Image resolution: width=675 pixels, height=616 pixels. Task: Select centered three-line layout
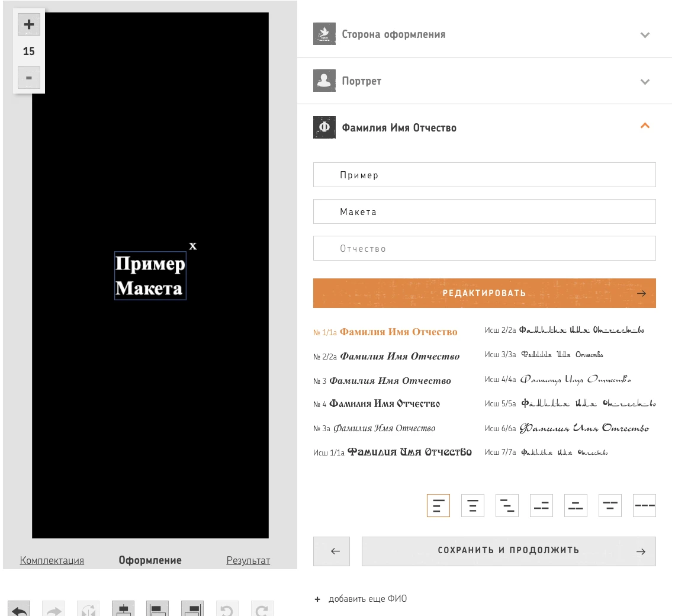[x=472, y=505]
